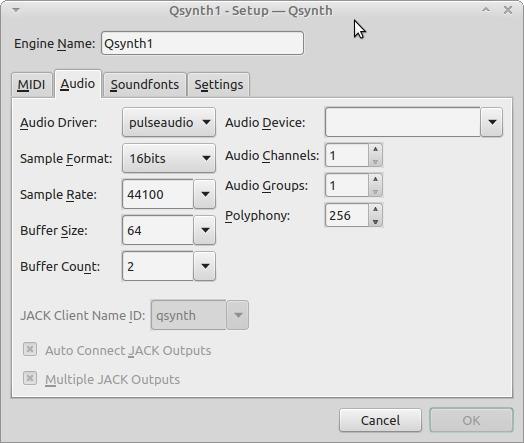Increase Polyphony value with up arrow

click(376, 209)
